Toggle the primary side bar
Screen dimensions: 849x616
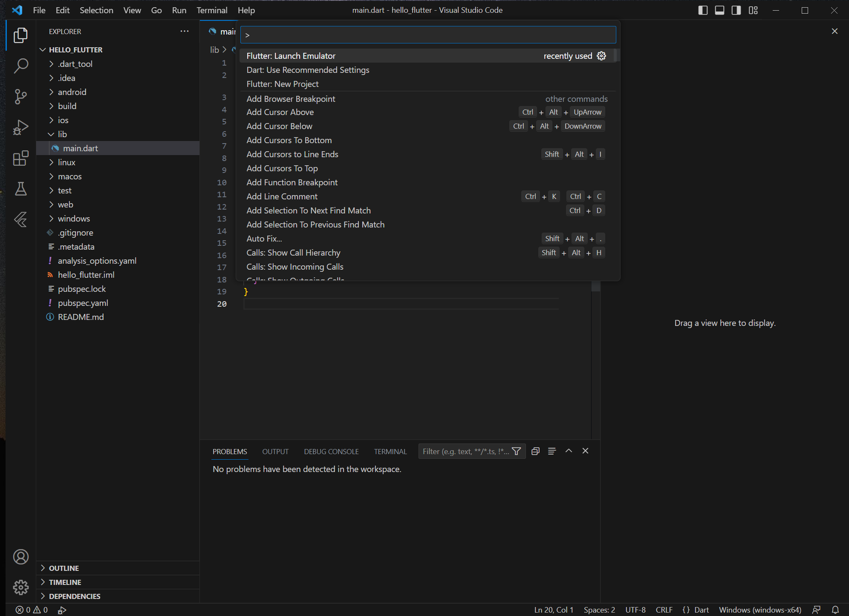703,10
